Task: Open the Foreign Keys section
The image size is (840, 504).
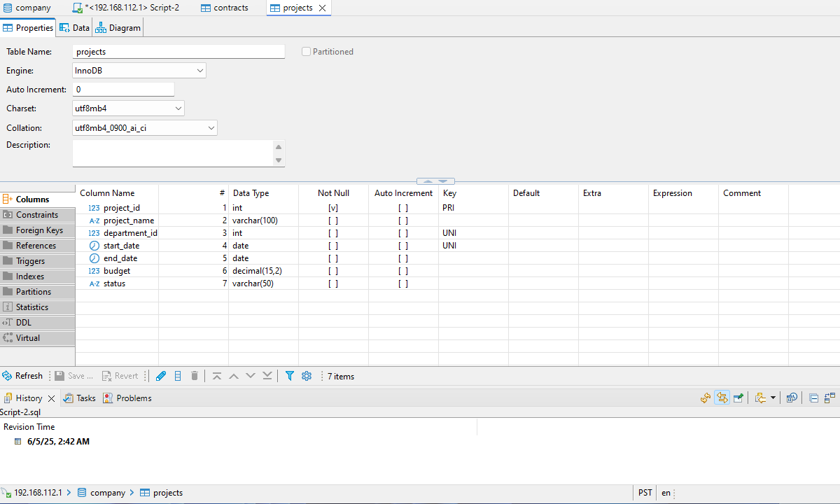Action: (x=37, y=230)
